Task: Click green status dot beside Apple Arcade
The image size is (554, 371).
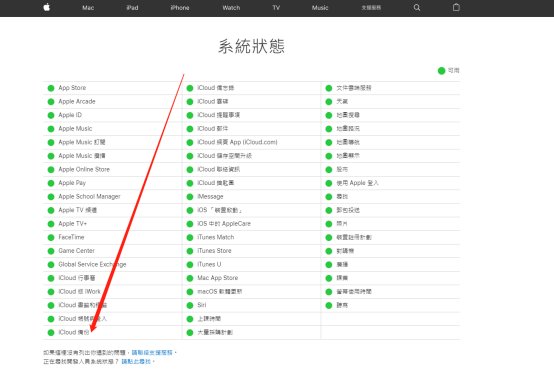Action: click(x=51, y=102)
